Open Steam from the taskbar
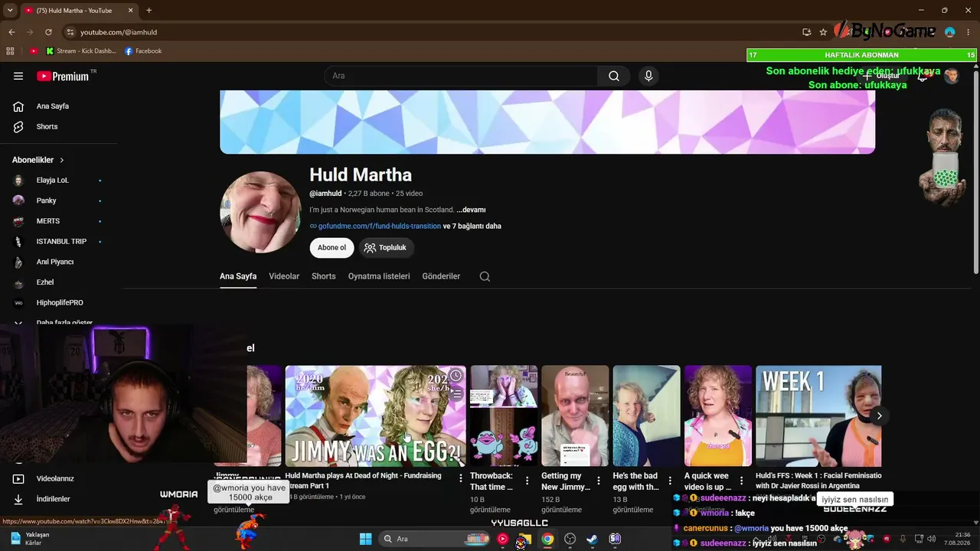 pos(592,539)
